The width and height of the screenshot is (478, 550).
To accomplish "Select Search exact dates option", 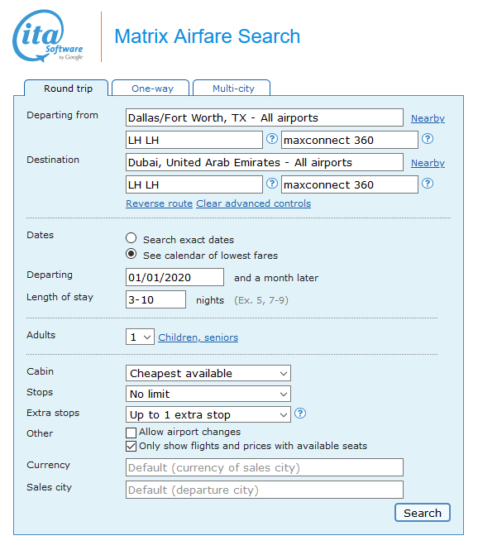I will tap(131, 238).
